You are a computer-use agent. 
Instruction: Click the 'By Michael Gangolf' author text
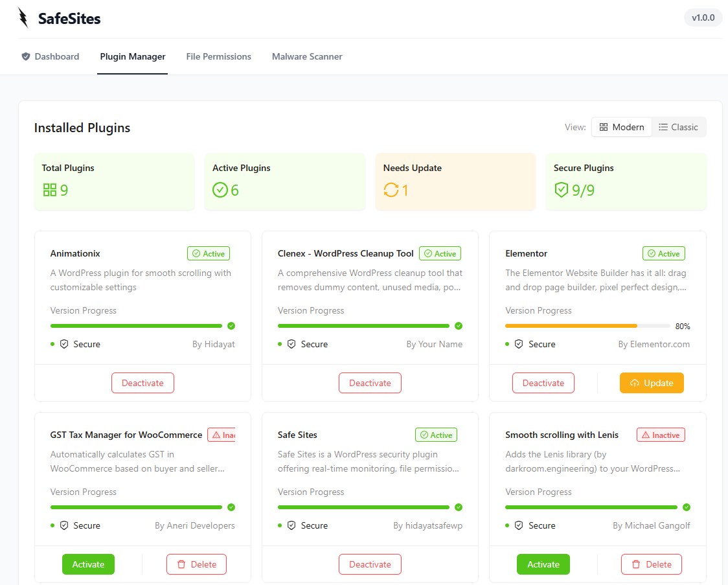click(x=652, y=525)
